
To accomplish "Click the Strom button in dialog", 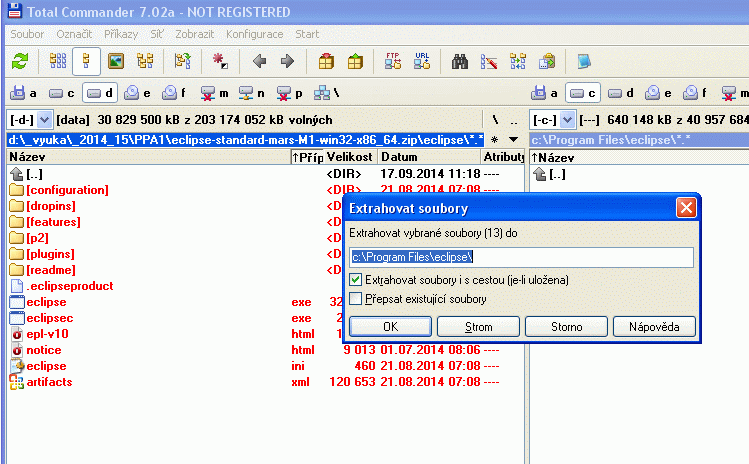I will click(478, 326).
